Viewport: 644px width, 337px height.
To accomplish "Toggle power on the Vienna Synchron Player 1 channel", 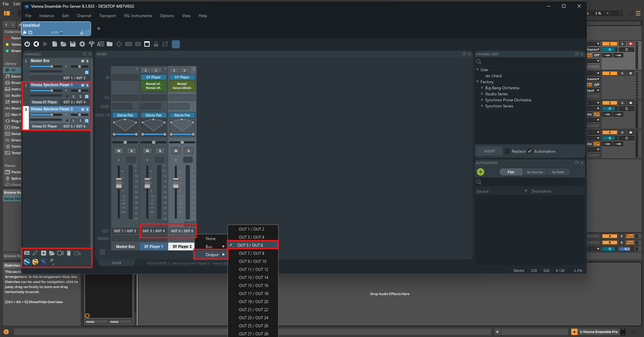I will pos(87,97).
